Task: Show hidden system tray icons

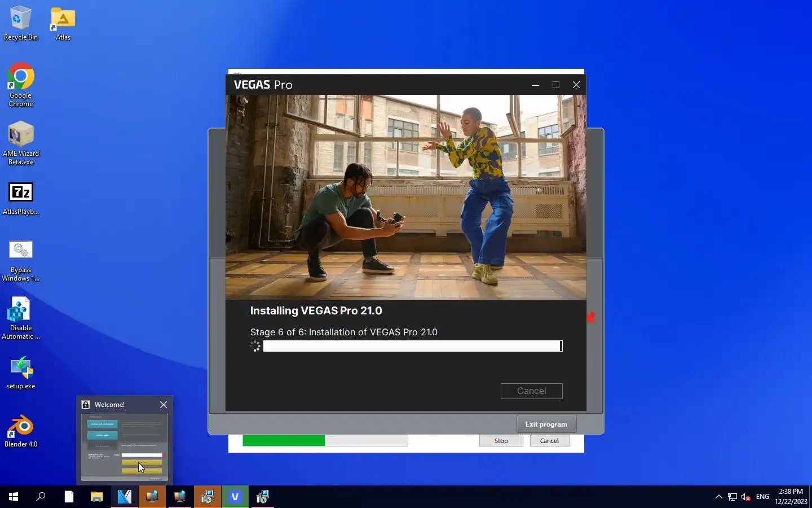Action: coord(718,497)
